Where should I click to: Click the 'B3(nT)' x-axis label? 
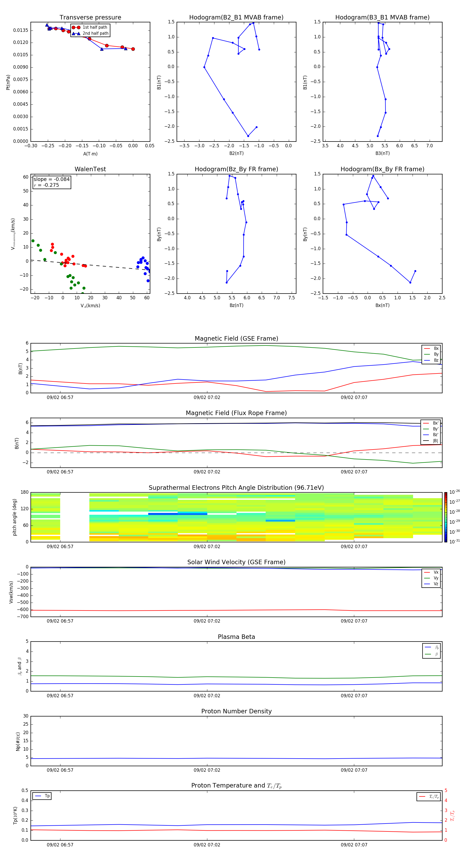pyautogui.click(x=382, y=153)
